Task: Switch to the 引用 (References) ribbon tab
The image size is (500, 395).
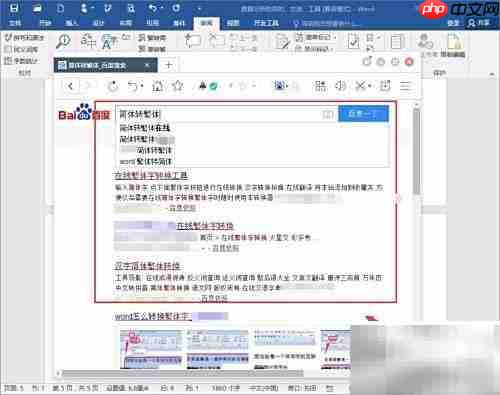Action: pyautogui.click(x=152, y=23)
